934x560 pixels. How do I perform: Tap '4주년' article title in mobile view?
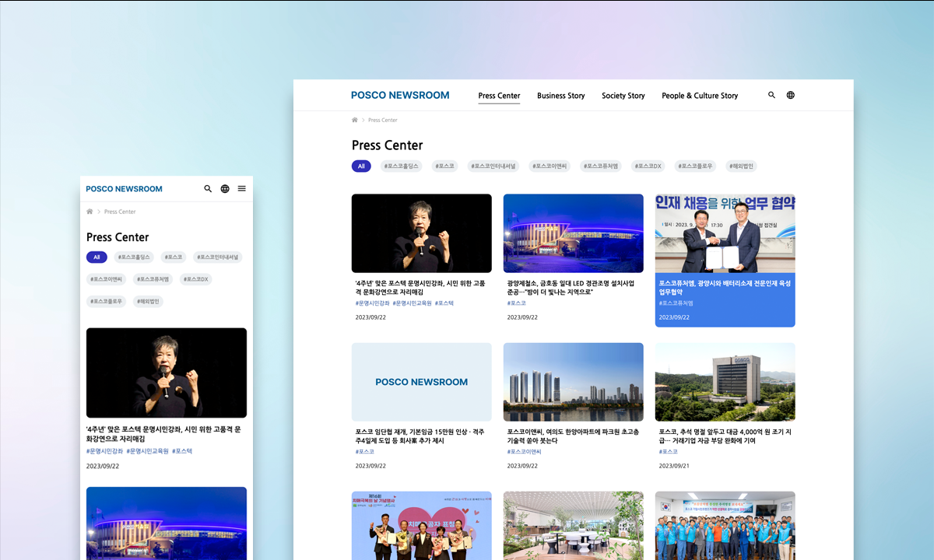tap(163, 434)
